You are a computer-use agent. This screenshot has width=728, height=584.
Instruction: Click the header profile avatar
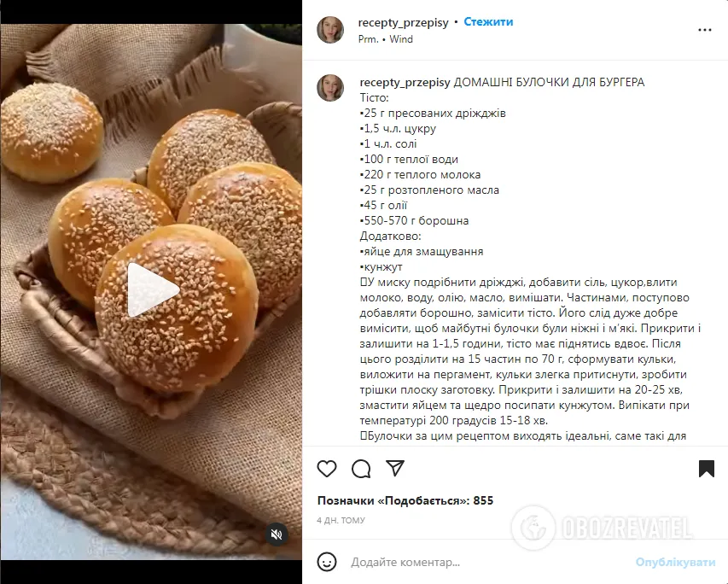pos(330,30)
